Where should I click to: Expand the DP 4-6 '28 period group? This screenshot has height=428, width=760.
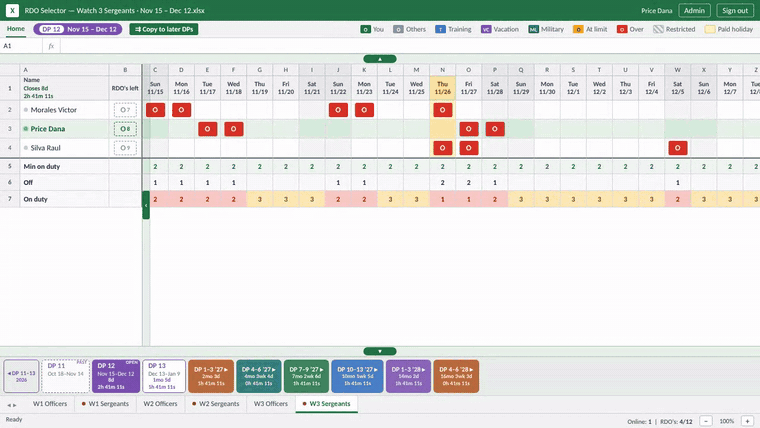pos(456,376)
